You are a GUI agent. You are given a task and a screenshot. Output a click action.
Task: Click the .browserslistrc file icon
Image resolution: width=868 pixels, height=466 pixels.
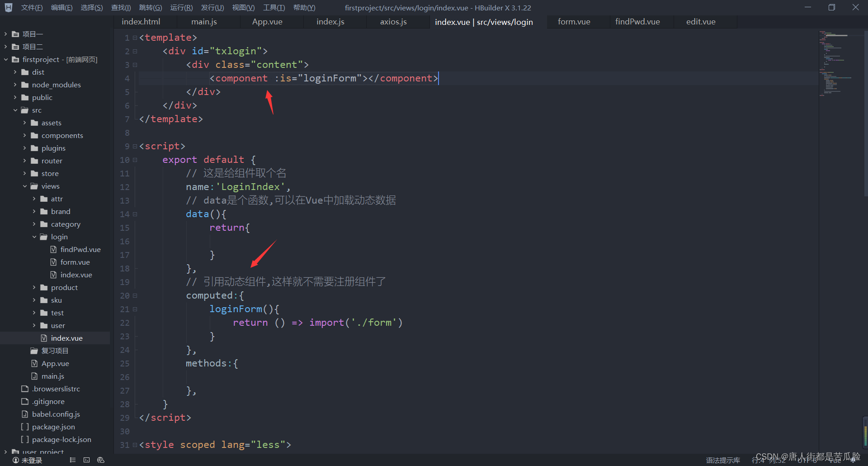(25, 389)
